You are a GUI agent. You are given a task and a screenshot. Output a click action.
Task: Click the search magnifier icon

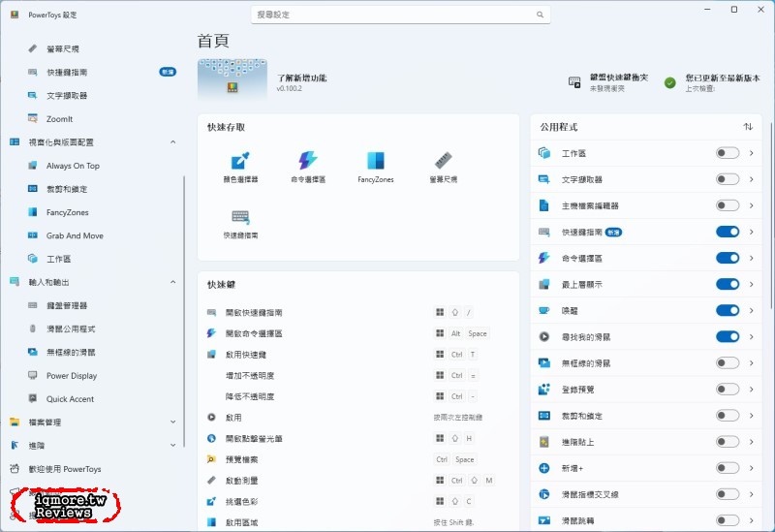[540, 15]
